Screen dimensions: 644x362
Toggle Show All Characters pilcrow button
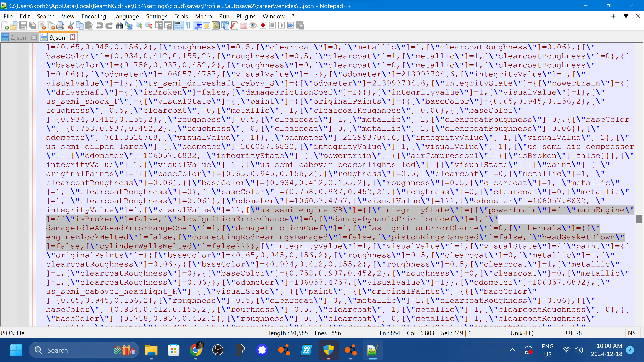(188, 25)
